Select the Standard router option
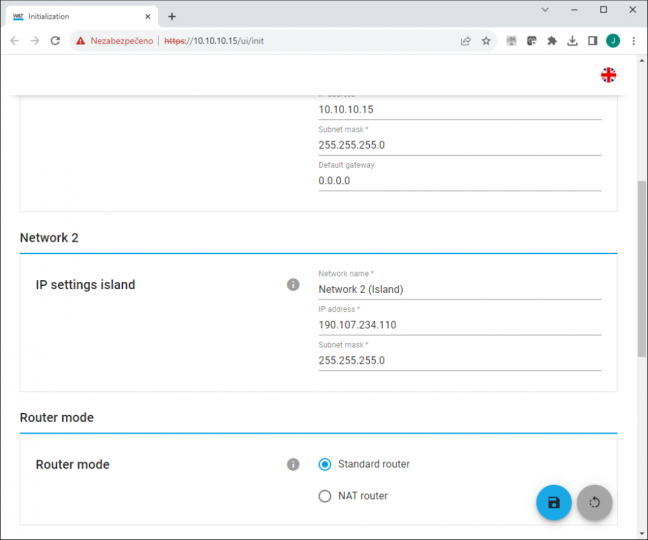 325,464
